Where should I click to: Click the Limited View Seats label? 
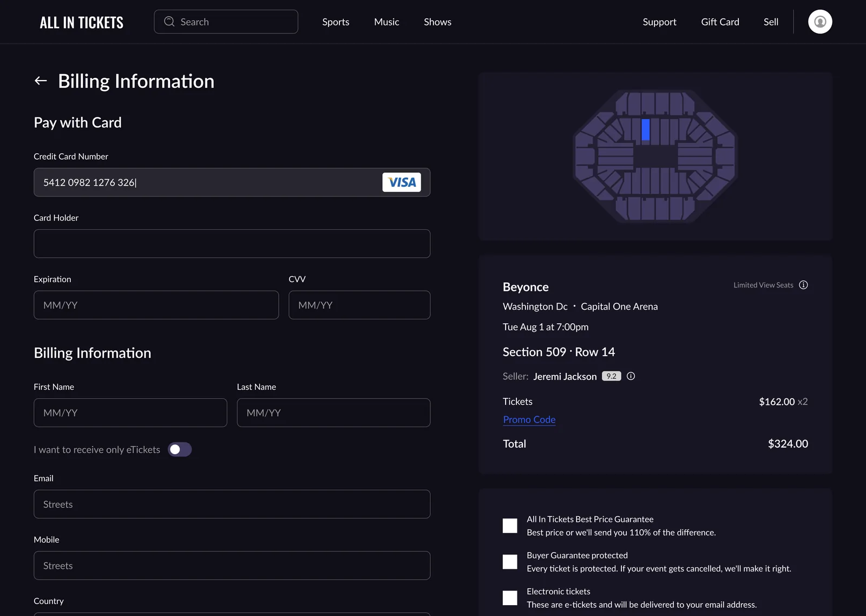pyautogui.click(x=763, y=285)
